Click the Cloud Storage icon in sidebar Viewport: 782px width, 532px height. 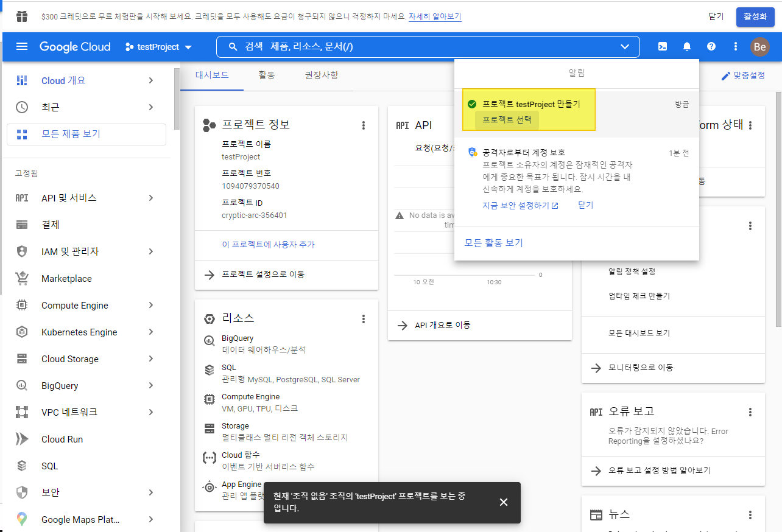click(x=22, y=359)
